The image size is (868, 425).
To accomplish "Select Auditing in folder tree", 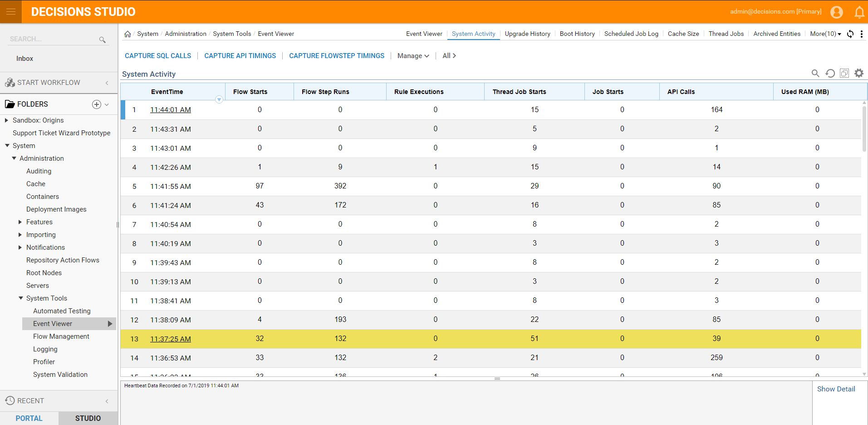I will point(39,171).
